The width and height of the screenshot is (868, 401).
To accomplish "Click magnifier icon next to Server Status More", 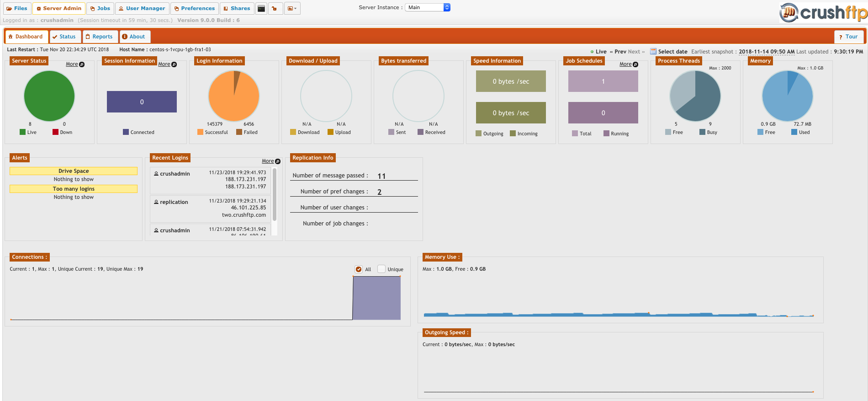I will (x=82, y=64).
